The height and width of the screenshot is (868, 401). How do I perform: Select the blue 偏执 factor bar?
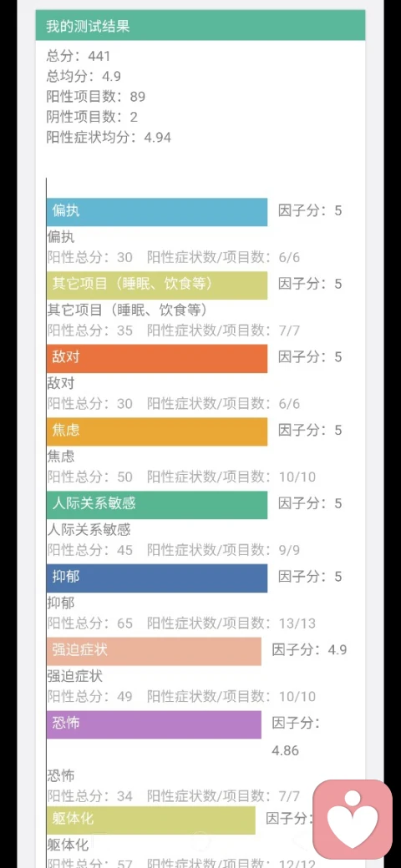tap(157, 212)
